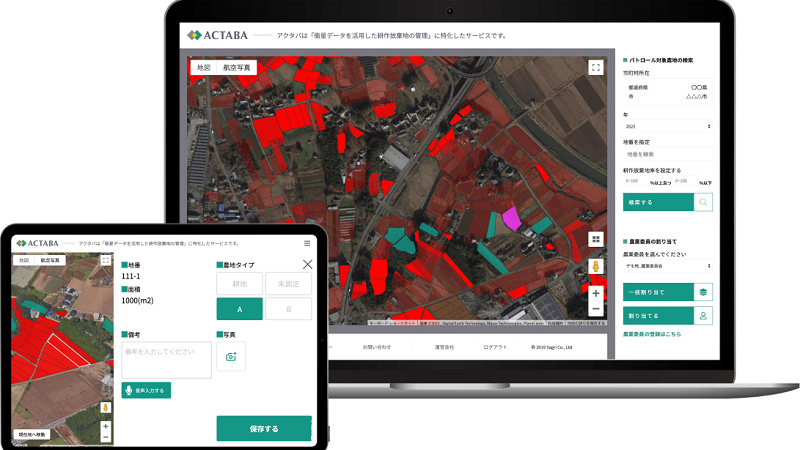Image resolution: width=800 pixels, height=450 pixels.
Task: Open the 年 2022 year dropdown
Action: (x=667, y=126)
